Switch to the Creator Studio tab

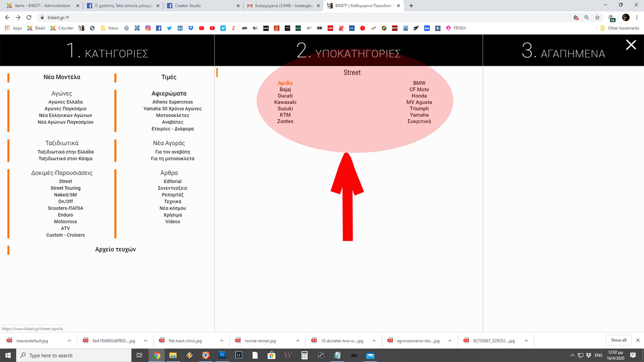coord(202,6)
